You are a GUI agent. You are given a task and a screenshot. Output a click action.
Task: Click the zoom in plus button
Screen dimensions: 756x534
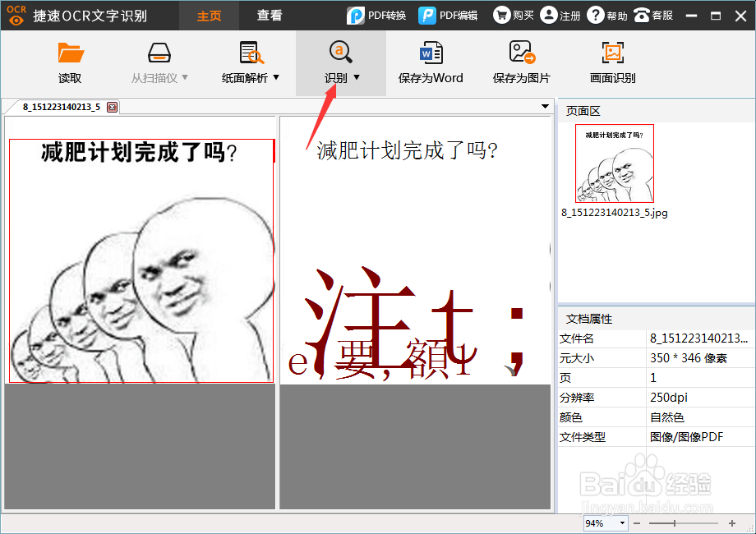click(732, 523)
